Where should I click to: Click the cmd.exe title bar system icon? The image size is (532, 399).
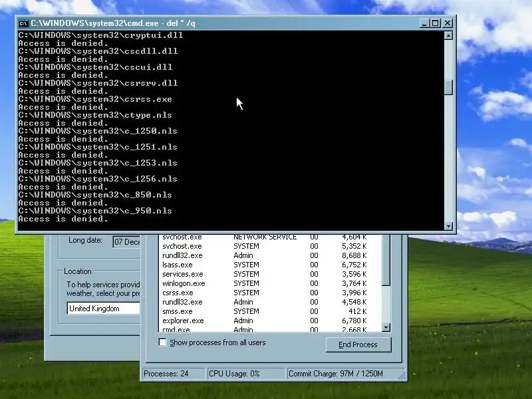pyautogui.click(x=23, y=23)
